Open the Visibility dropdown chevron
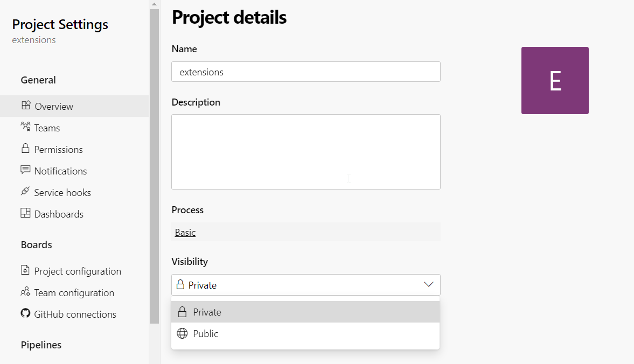Viewport: 634px width, 364px height. pos(428,284)
